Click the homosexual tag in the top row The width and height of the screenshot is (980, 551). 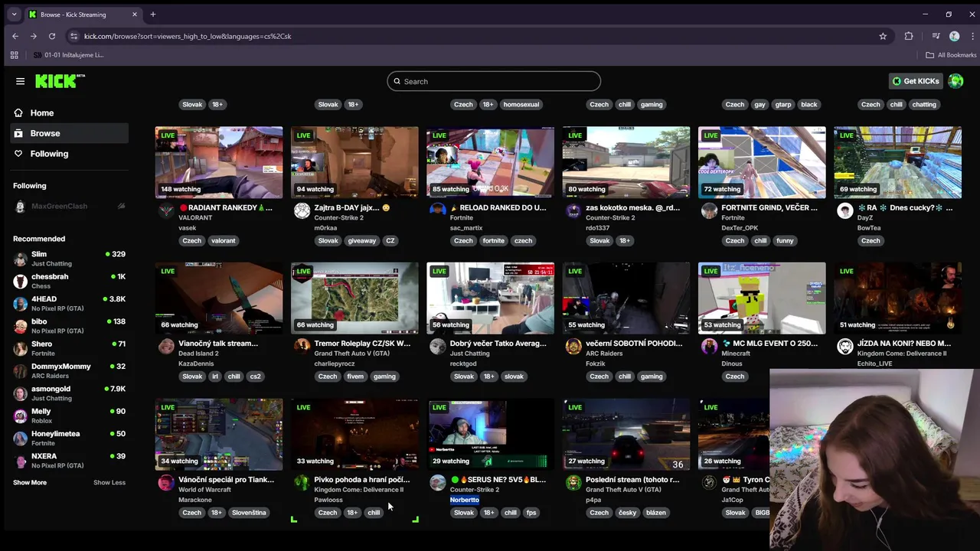pos(521,104)
